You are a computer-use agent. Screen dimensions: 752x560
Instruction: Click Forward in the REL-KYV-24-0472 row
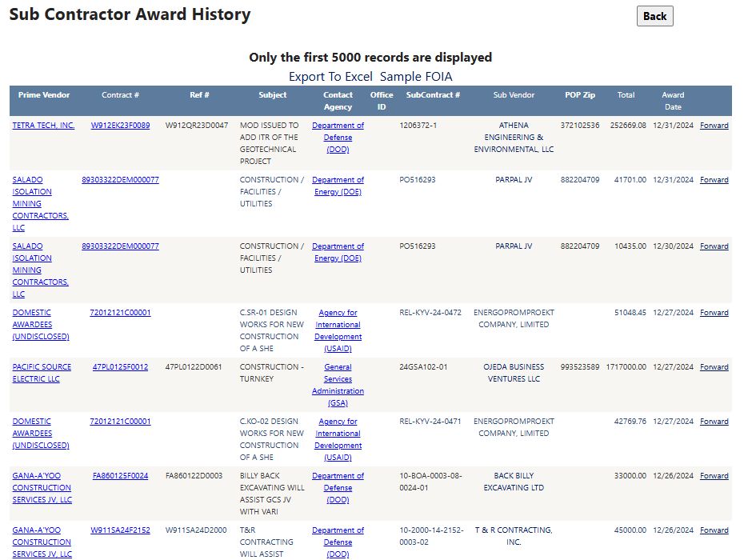point(714,313)
